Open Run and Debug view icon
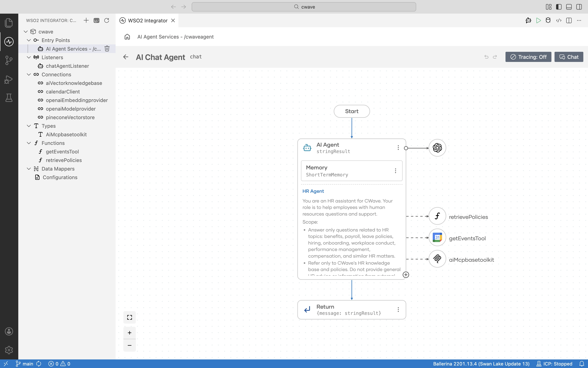This screenshot has width=588, height=368. tap(9, 79)
